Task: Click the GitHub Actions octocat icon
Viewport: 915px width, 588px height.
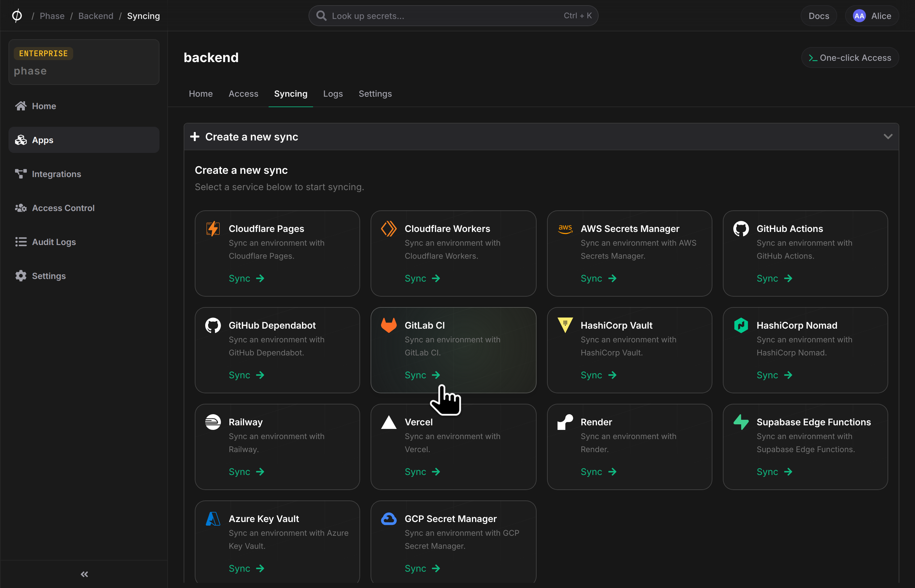Action: pyautogui.click(x=741, y=229)
